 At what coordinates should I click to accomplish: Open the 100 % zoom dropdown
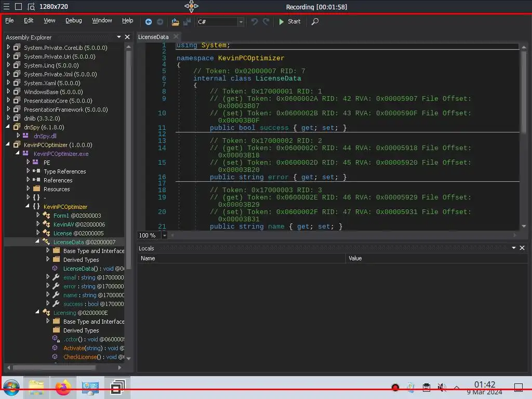click(164, 235)
